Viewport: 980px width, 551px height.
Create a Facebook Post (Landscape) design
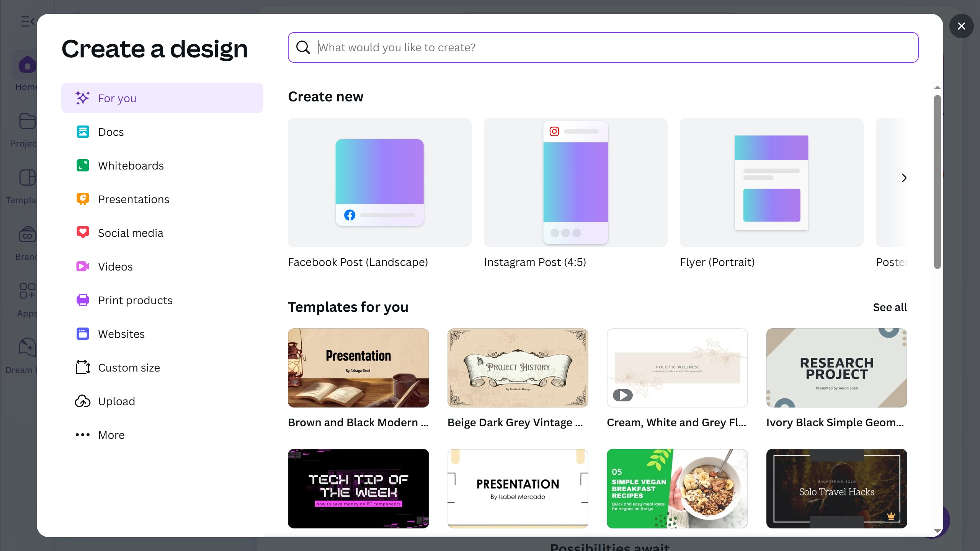click(379, 183)
